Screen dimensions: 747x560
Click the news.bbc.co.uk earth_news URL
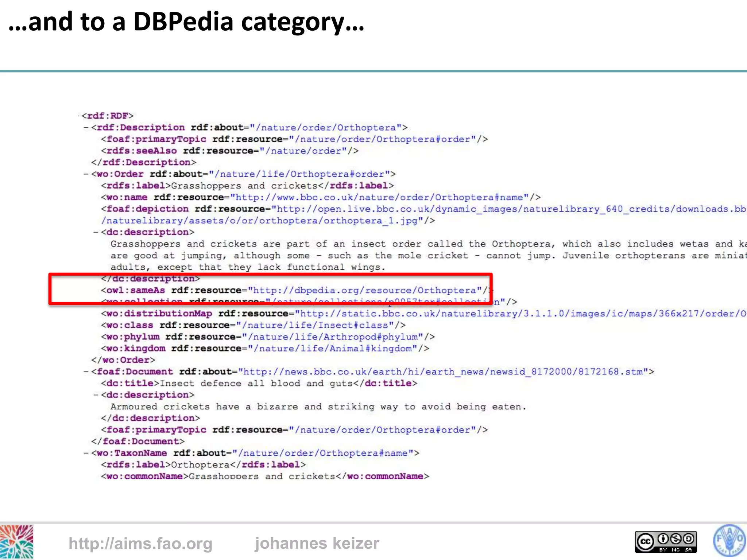(x=443, y=372)
